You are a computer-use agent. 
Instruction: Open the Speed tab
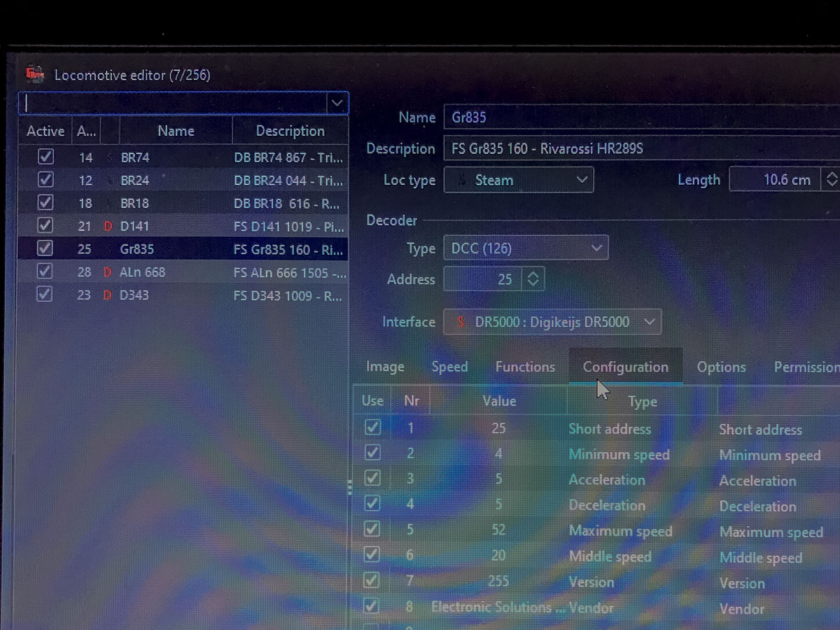point(449,367)
